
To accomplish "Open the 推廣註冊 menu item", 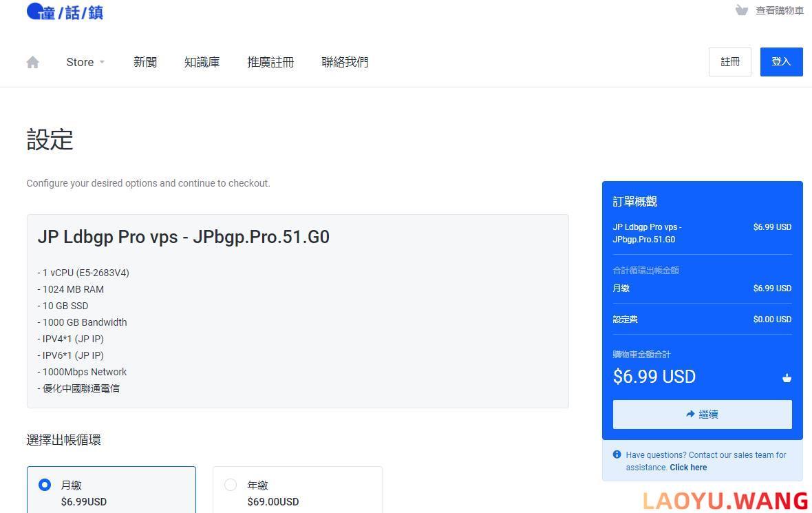I will pyautogui.click(x=270, y=62).
